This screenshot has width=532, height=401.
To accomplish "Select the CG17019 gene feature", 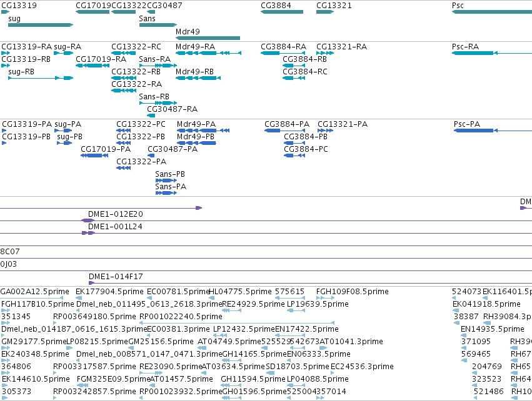I will tap(93, 12).
